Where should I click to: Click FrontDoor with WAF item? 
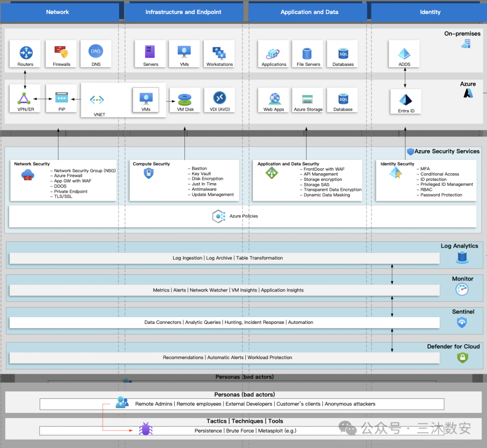(324, 169)
